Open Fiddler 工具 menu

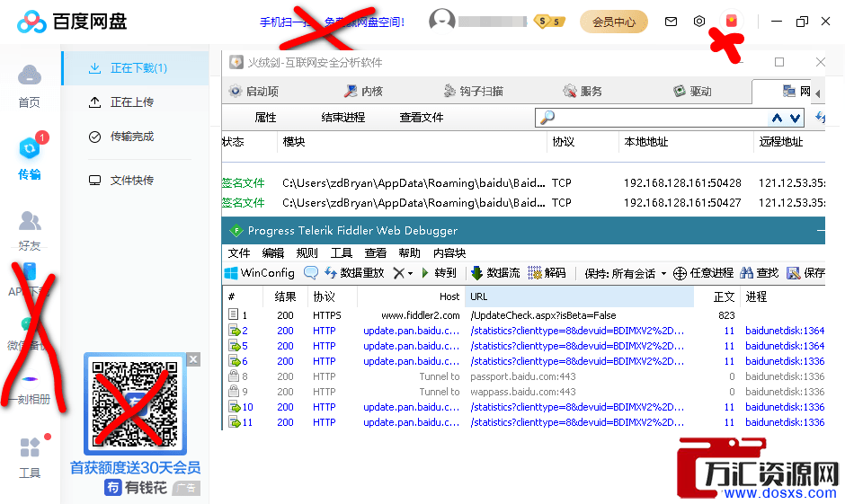(342, 253)
